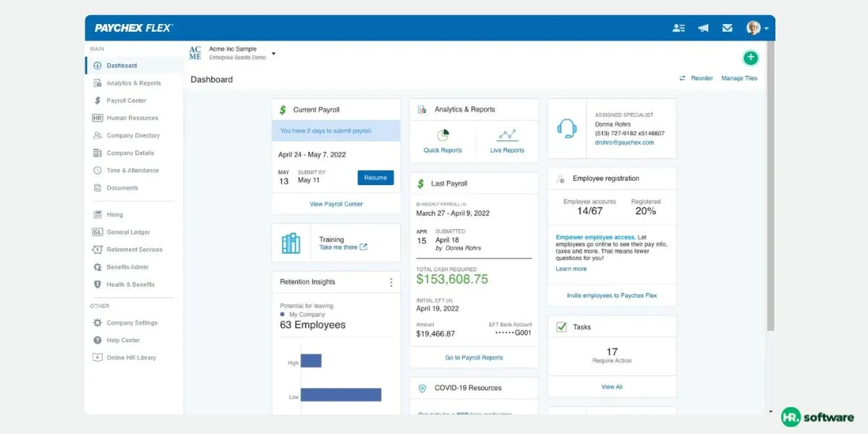Click the Resume payroll button
The image size is (868, 434).
(x=375, y=177)
